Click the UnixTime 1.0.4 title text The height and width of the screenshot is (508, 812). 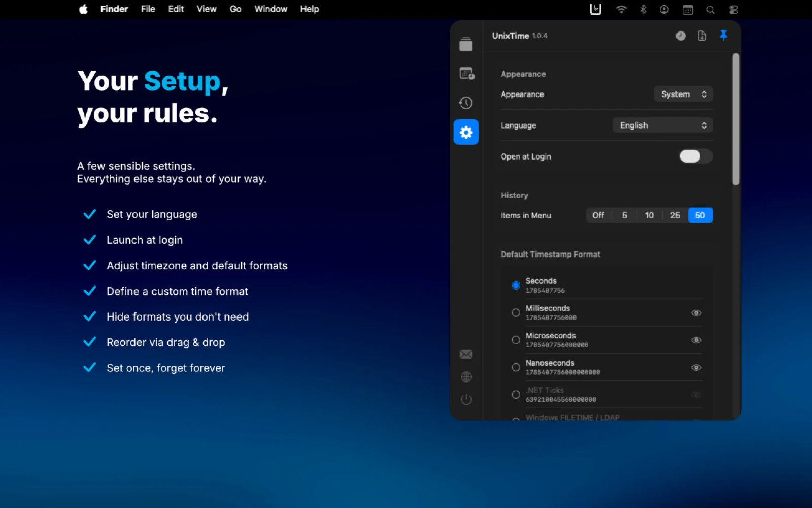(x=520, y=36)
